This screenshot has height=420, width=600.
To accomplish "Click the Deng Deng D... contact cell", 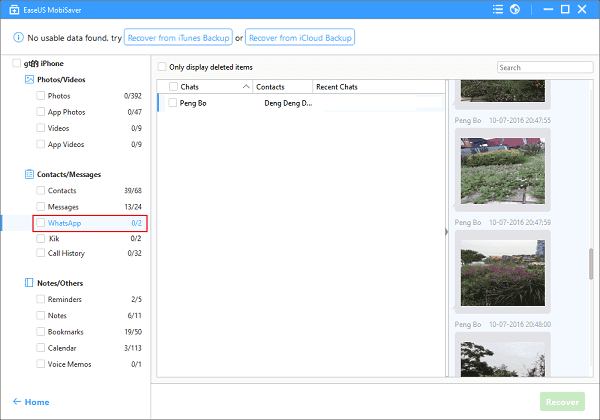I will click(288, 103).
